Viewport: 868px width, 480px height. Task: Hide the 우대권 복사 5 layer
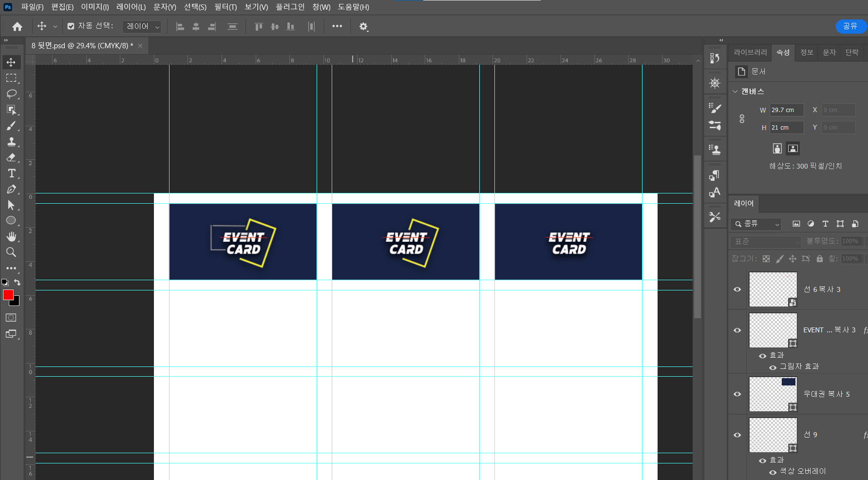[737, 394]
